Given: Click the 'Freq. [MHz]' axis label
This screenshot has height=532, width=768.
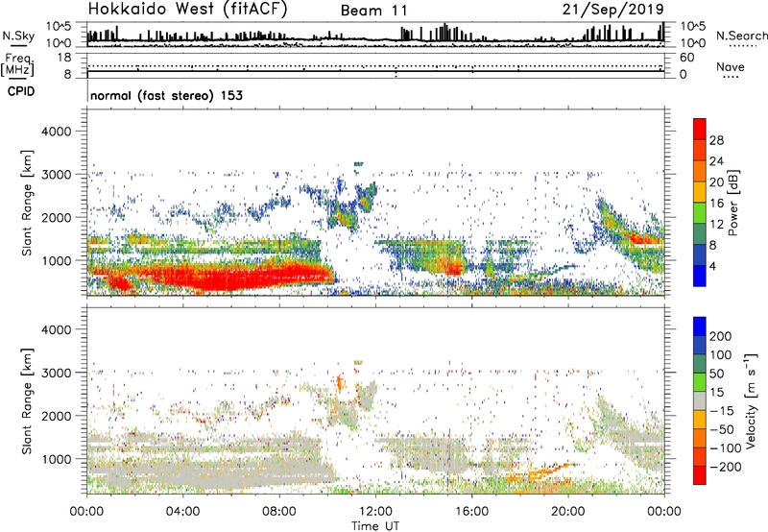Looking at the screenshot, I should 17,65.
